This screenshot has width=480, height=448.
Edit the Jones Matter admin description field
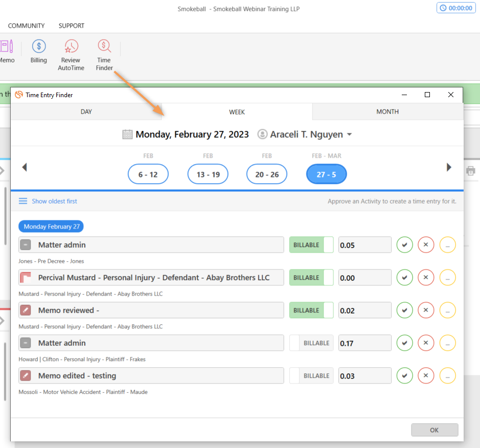(151, 245)
